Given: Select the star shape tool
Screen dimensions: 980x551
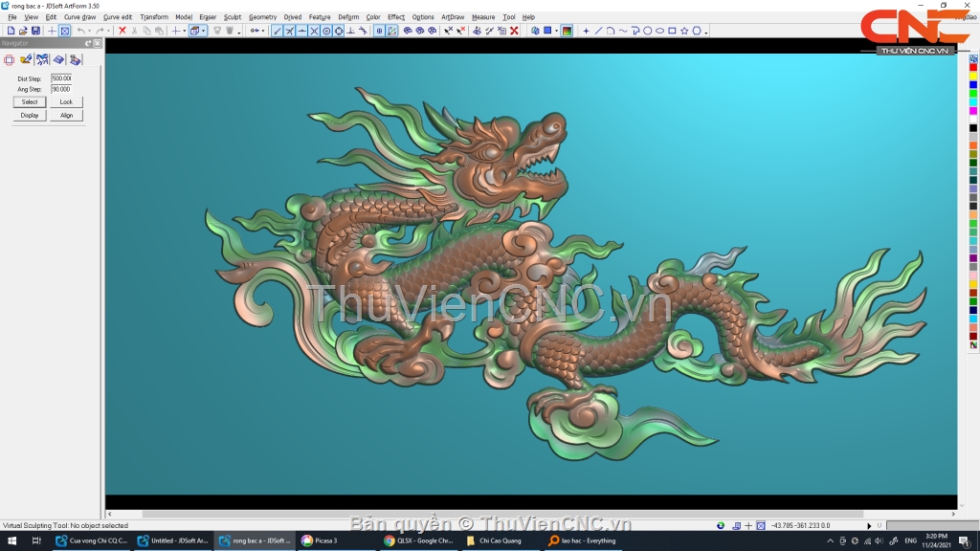Looking at the screenshot, I should 684,31.
